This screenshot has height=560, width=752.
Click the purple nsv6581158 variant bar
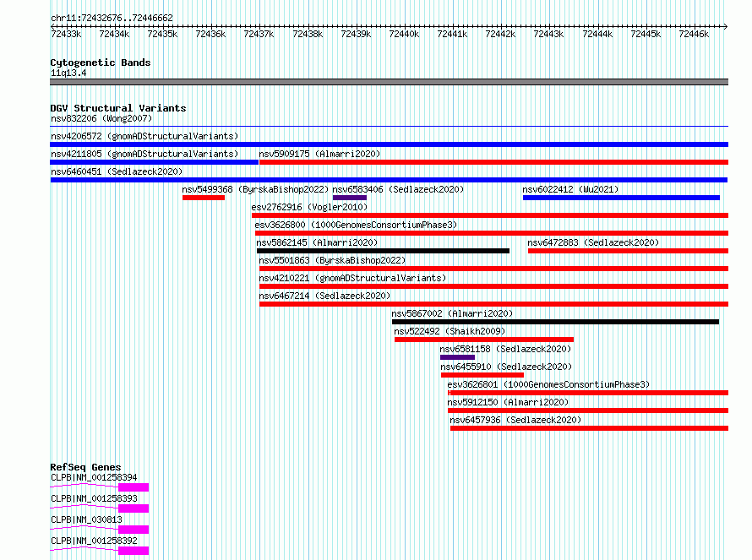[457, 357]
